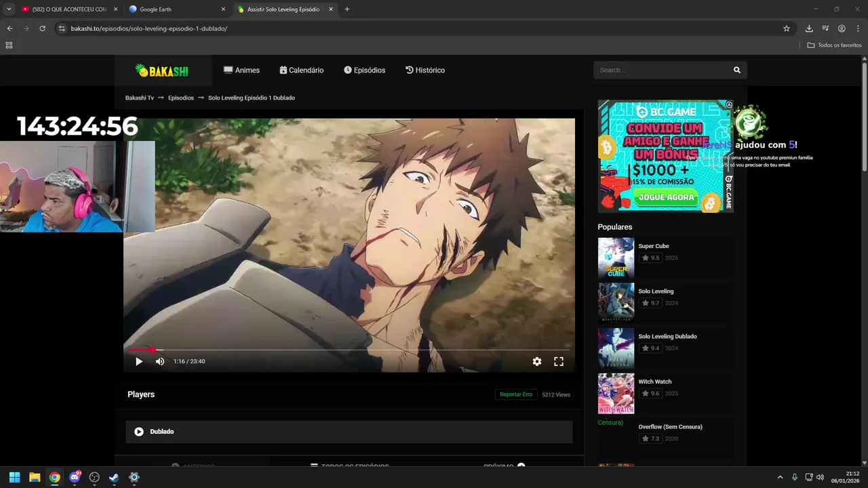This screenshot has width=868, height=488.
Task: Play the Solo Leveling episode video
Action: [x=139, y=362]
